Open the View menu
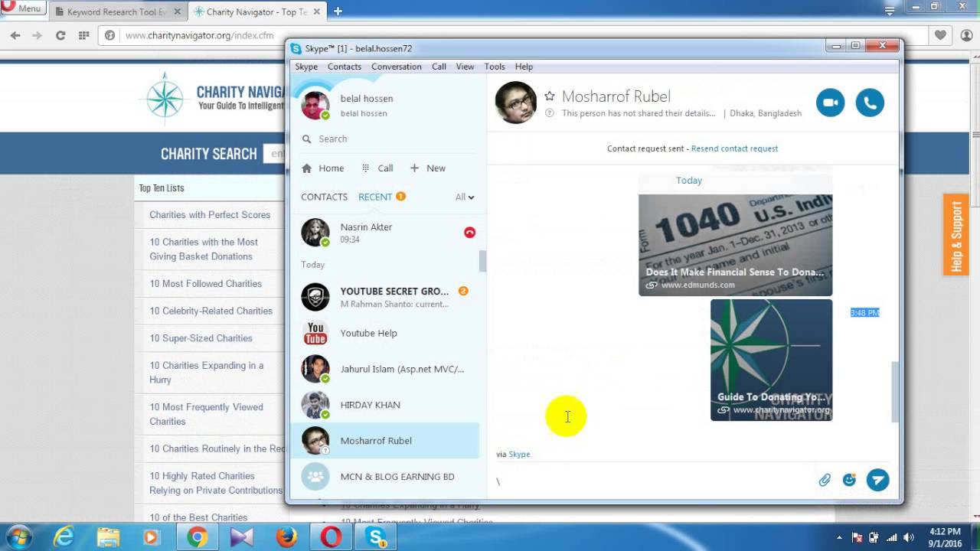Viewport: 980px width, 551px height. pos(465,67)
